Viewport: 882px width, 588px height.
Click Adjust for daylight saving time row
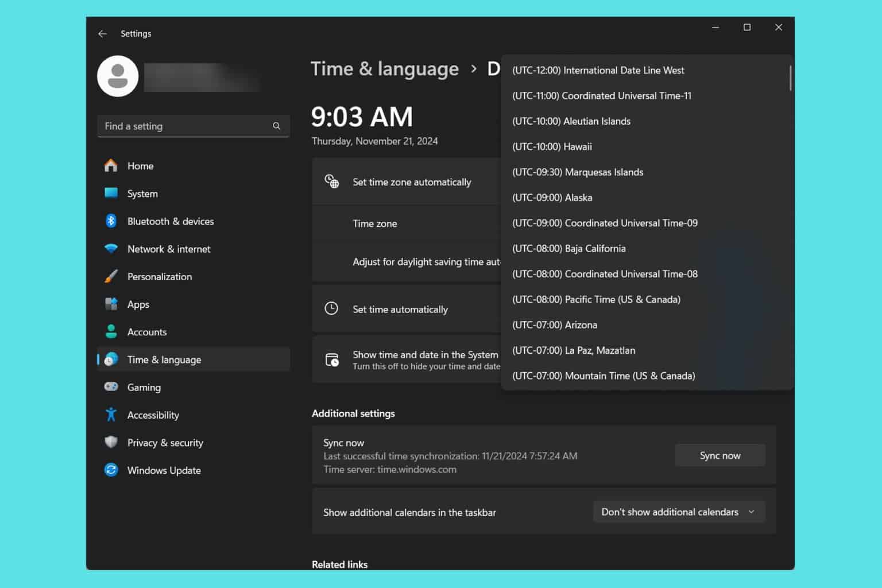(407, 262)
